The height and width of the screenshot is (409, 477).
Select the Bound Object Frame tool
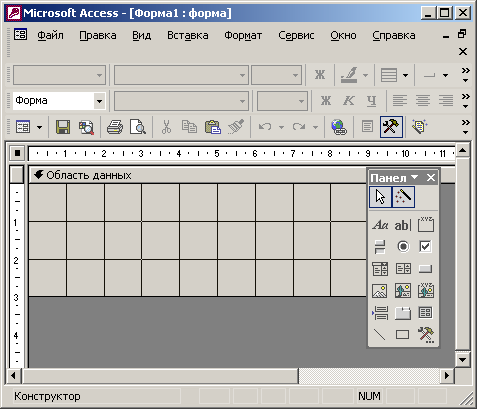(426, 291)
